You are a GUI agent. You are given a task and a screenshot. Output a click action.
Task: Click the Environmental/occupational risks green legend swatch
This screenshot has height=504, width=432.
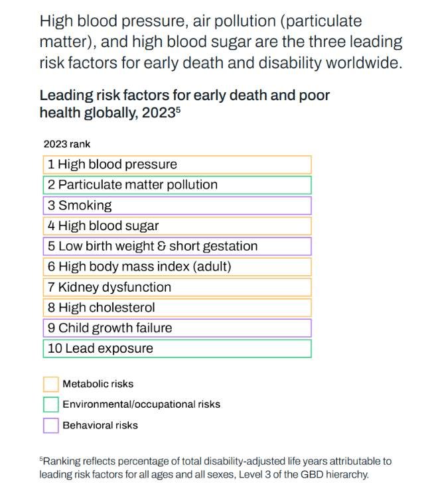[x=50, y=405]
